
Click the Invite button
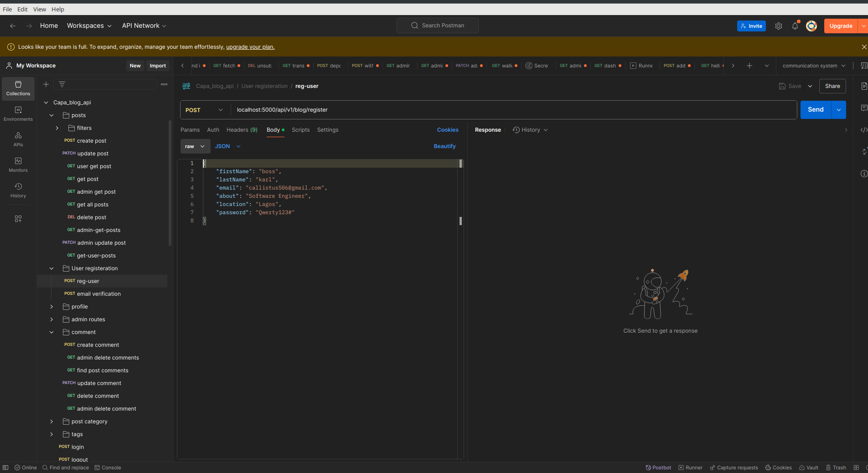(x=751, y=26)
